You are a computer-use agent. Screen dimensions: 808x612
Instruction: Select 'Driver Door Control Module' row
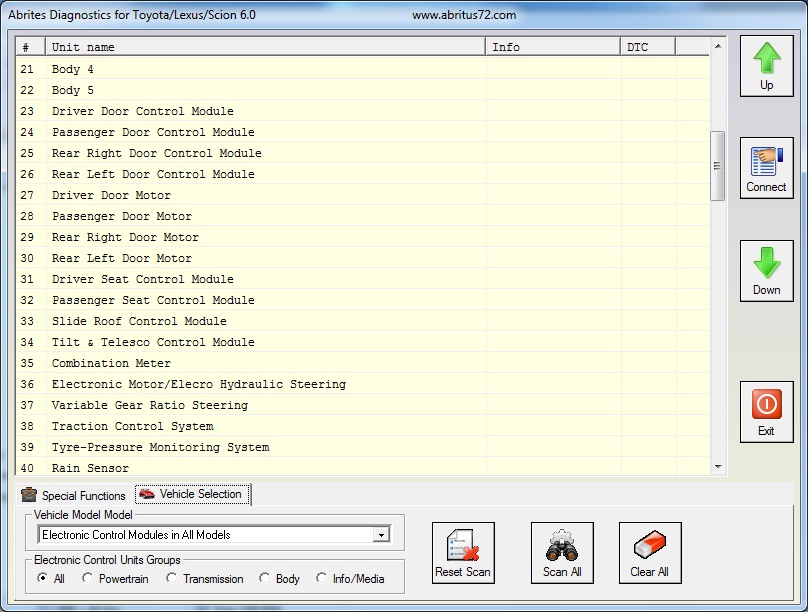click(x=363, y=111)
